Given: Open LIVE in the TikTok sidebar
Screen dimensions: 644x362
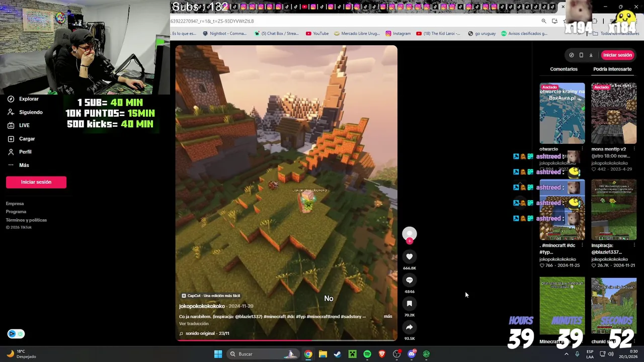Looking at the screenshot, I should 19,125.
